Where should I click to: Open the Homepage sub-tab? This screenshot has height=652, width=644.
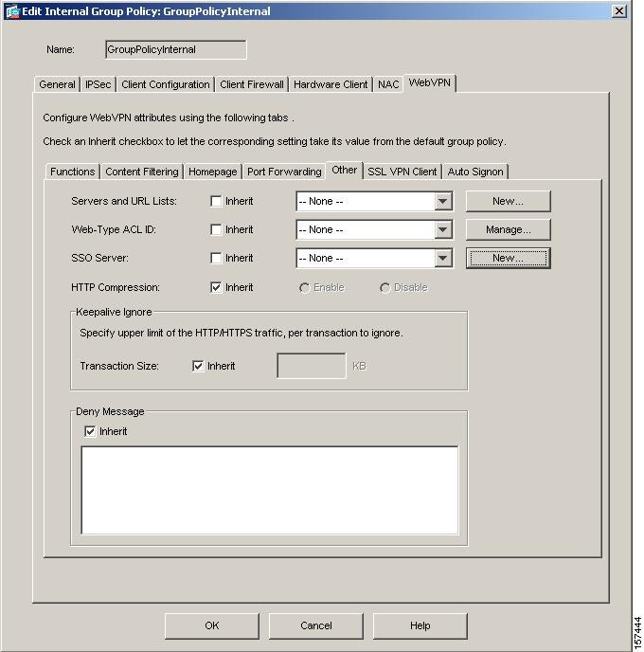pos(213,172)
